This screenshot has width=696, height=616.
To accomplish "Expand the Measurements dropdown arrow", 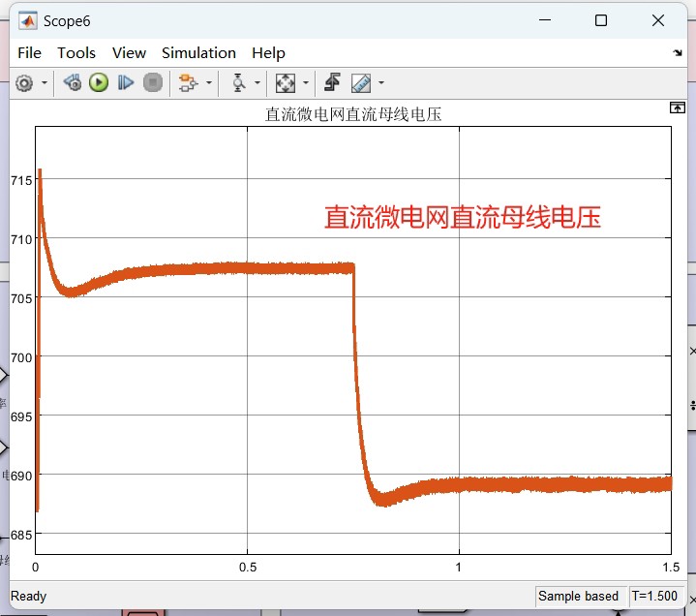I will [x=380, y=83].
